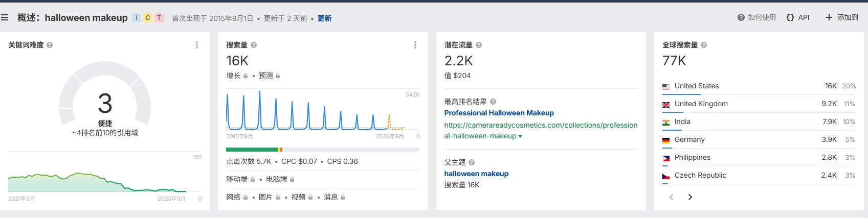This screenshot has width=868, height=218.
Task: Open the 添加到 menu
Action: (842, 17)
